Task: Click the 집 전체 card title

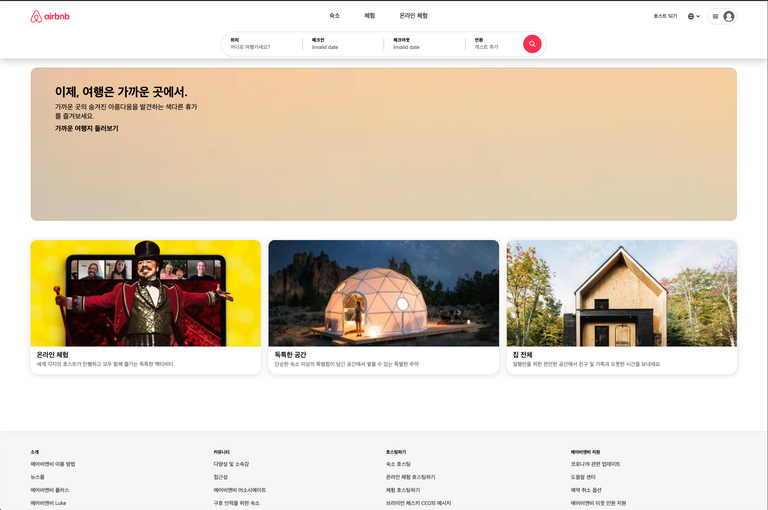Action: coord(522,355)
